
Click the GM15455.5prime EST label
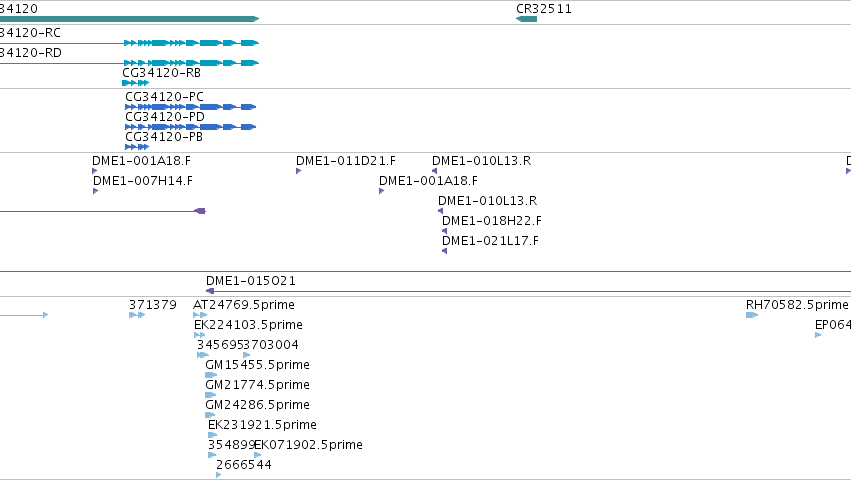coord(258,365)
